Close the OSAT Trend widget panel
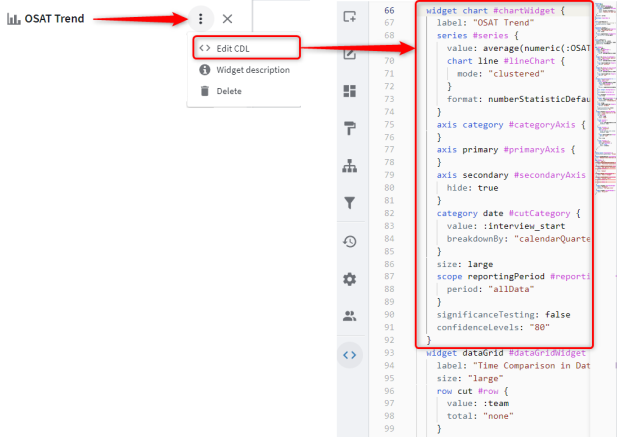The height and width of the screenshot is (437, 617). tap(227, 18)
